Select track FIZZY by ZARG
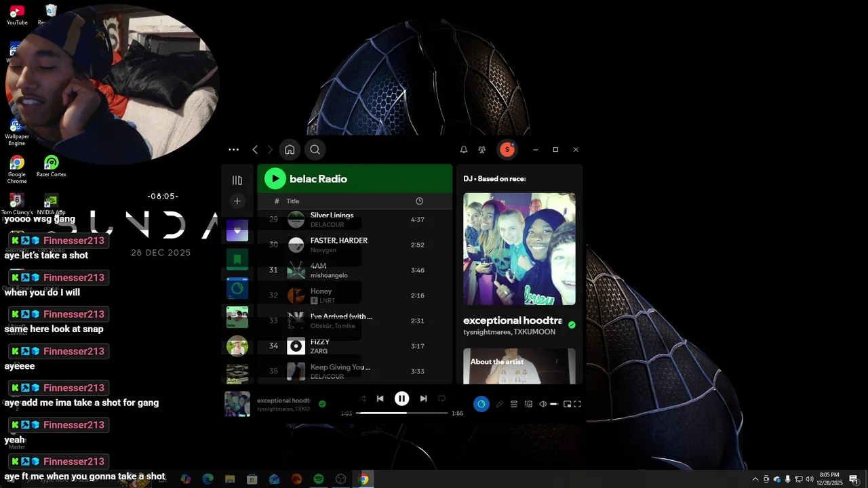This screenshot has width=868, height=488. point(355,346)
